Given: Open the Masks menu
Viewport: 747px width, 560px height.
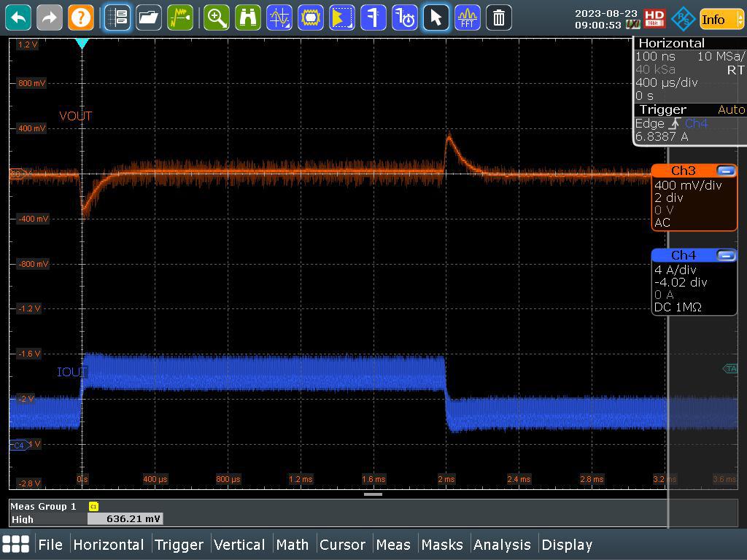Looking at the screenshot, I should pyautogui.click(x=443, y=545).
